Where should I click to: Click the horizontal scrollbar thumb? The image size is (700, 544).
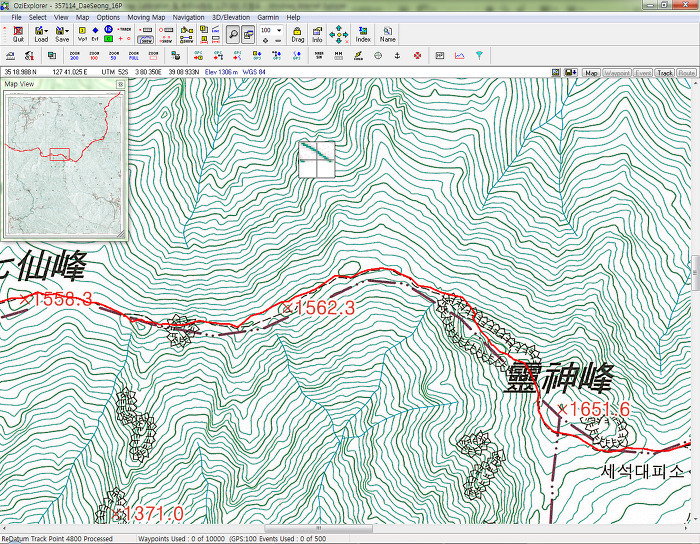point(318,528)
